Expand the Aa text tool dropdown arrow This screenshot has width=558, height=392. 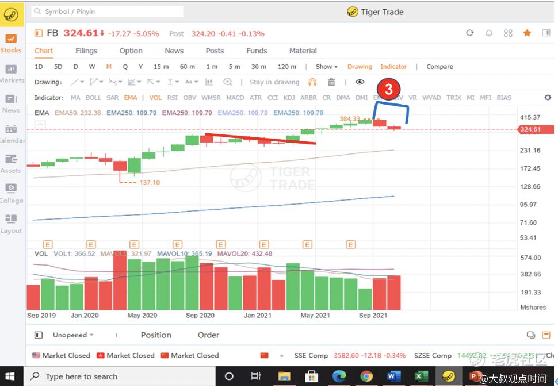(196, 82)
